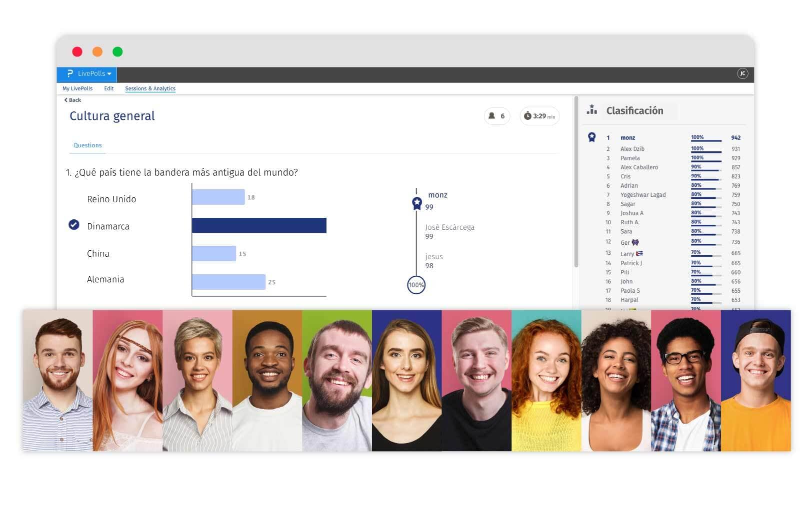Open the LivePolls product dropdown
This screenshot has height=506, width=812.
pyautogui.click(x=87, y=74)
